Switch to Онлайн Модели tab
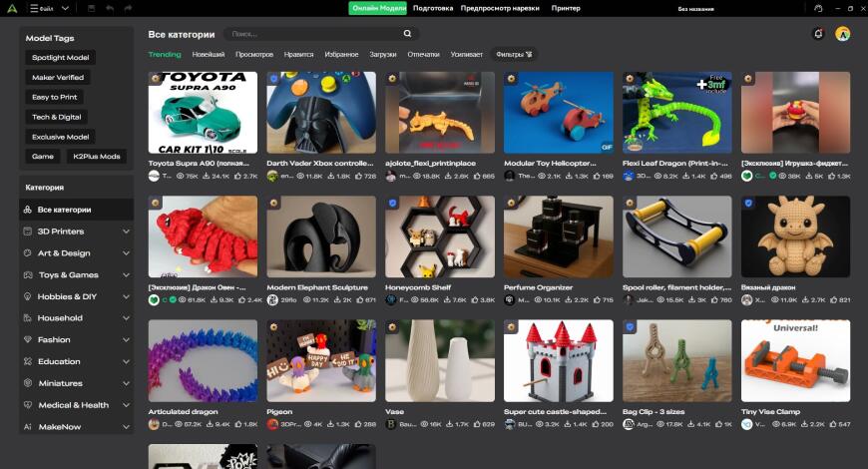 [377, 8]
